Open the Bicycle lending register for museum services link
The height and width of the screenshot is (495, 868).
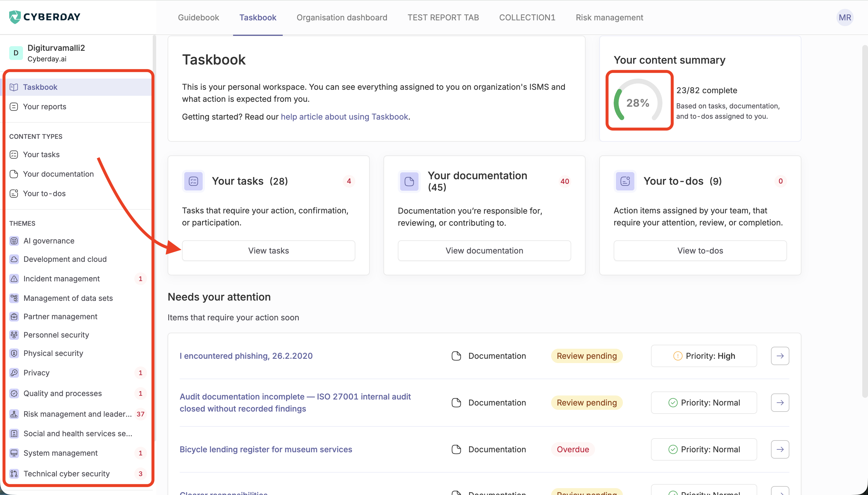[x=266, y=449]
